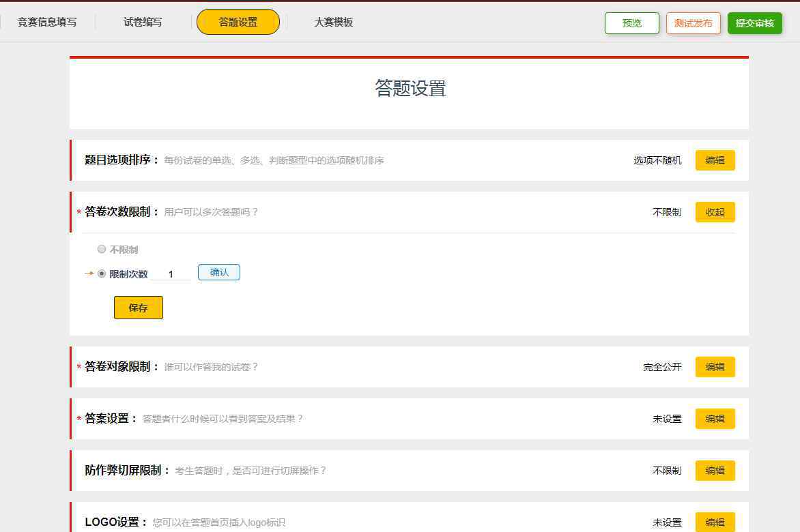Select the 限制次数 radio button
The height and width of the screenshot is (532, 800).
click(102, 274)
